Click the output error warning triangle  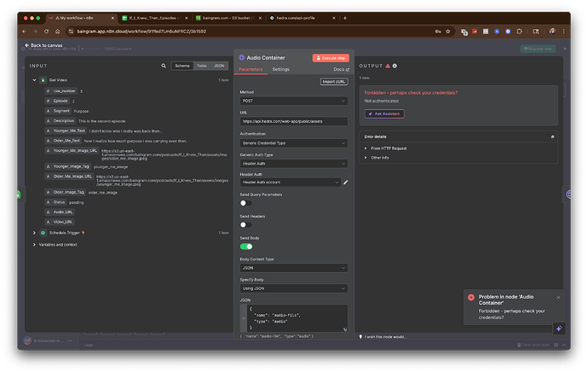388,66
